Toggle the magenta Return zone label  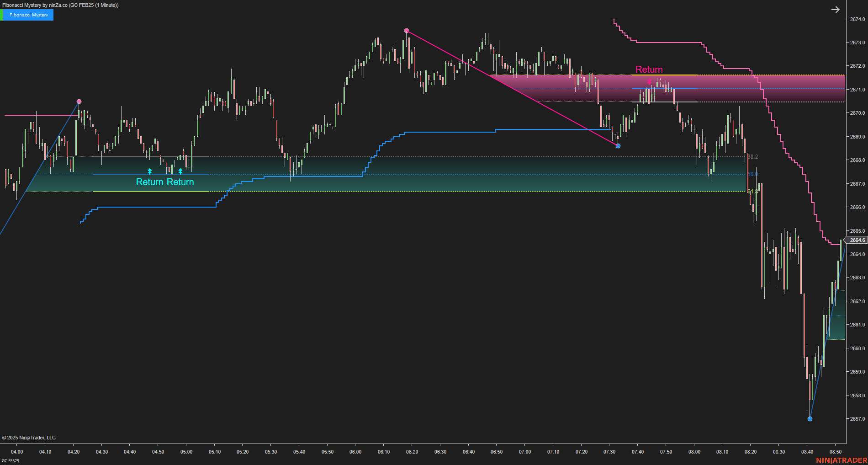(x=649, y=69)
